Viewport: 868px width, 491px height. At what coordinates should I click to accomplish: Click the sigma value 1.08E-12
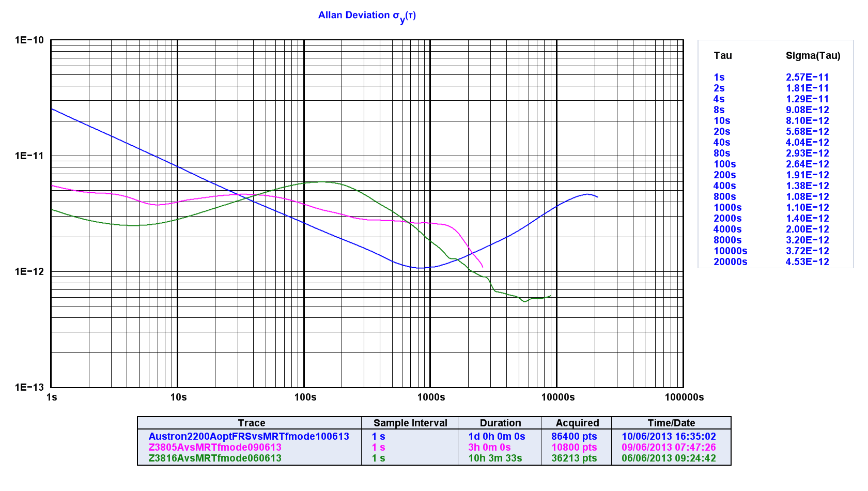pos(807,196)
